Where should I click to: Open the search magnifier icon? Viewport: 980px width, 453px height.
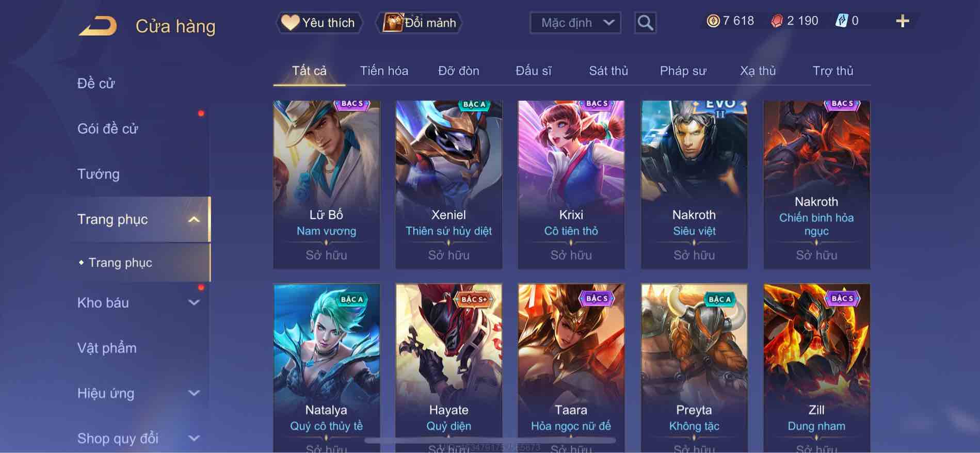pos(645,23)
